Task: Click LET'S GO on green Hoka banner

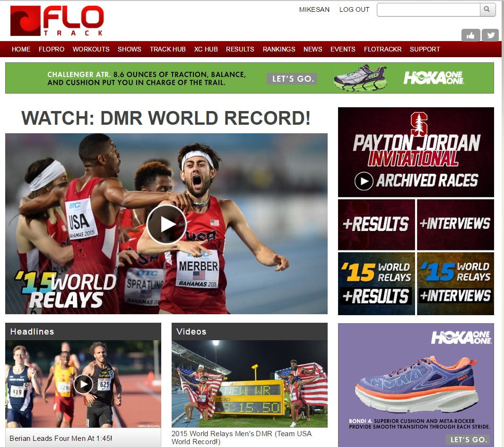Action: point(292,79)
